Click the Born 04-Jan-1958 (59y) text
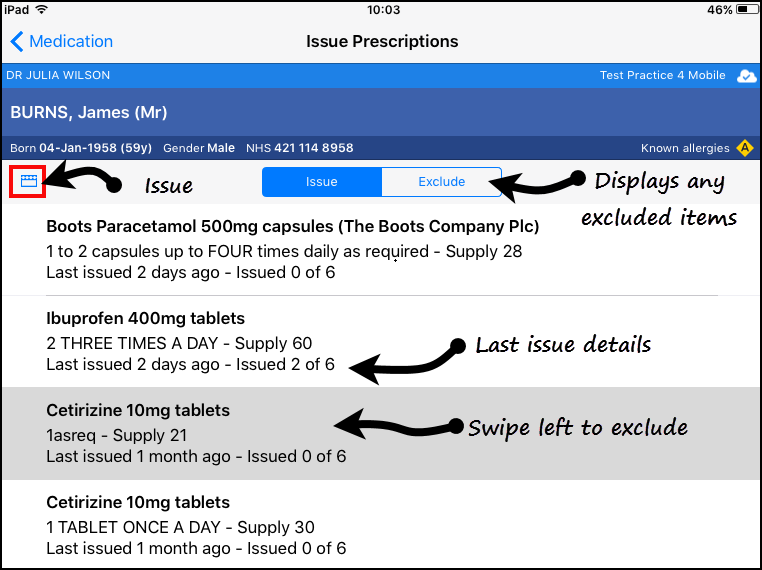 point(81,148)
